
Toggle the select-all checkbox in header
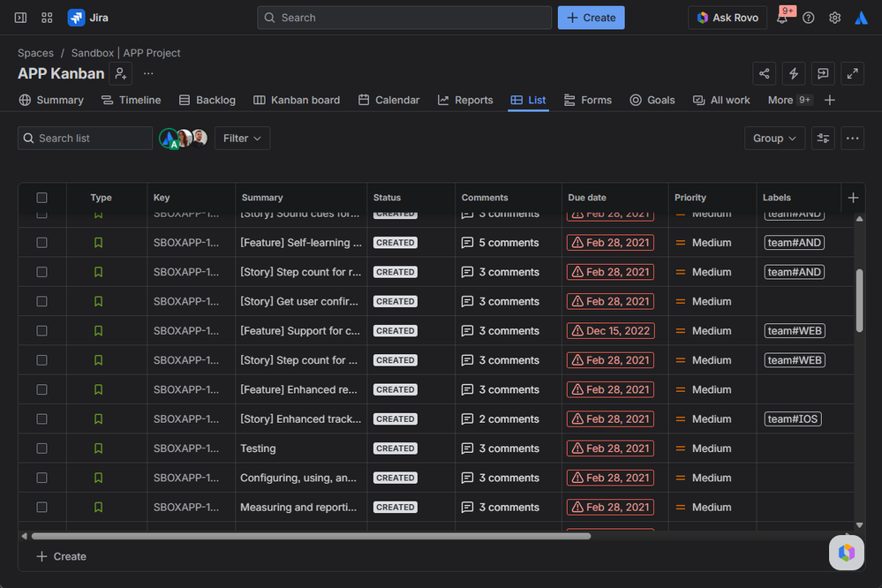pos(41,198)
